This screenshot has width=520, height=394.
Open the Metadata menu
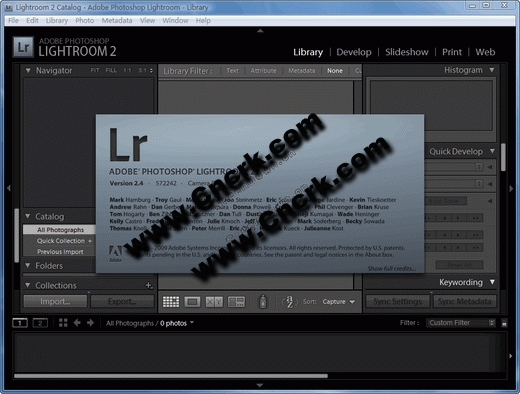point(117,21)
